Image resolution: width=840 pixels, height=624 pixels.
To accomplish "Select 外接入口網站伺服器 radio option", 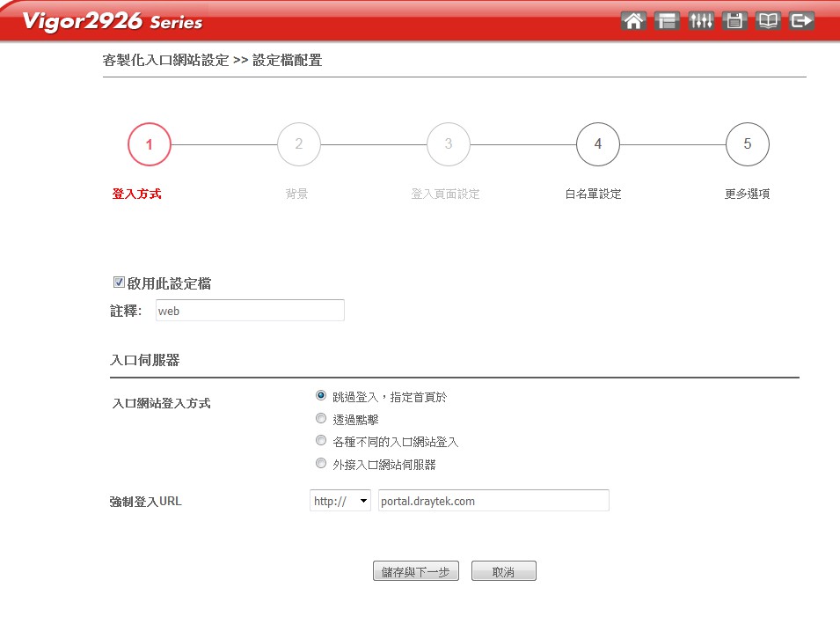I will click(321, 464).
